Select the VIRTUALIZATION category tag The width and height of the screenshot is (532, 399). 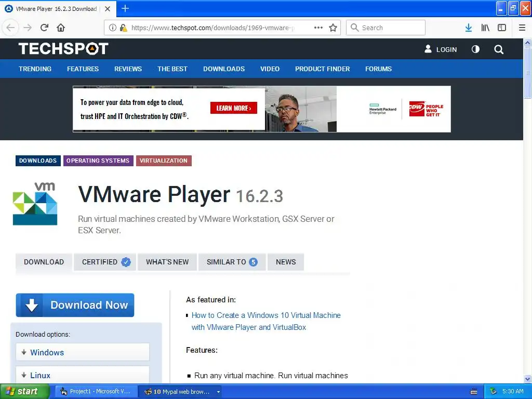point(164,161)
